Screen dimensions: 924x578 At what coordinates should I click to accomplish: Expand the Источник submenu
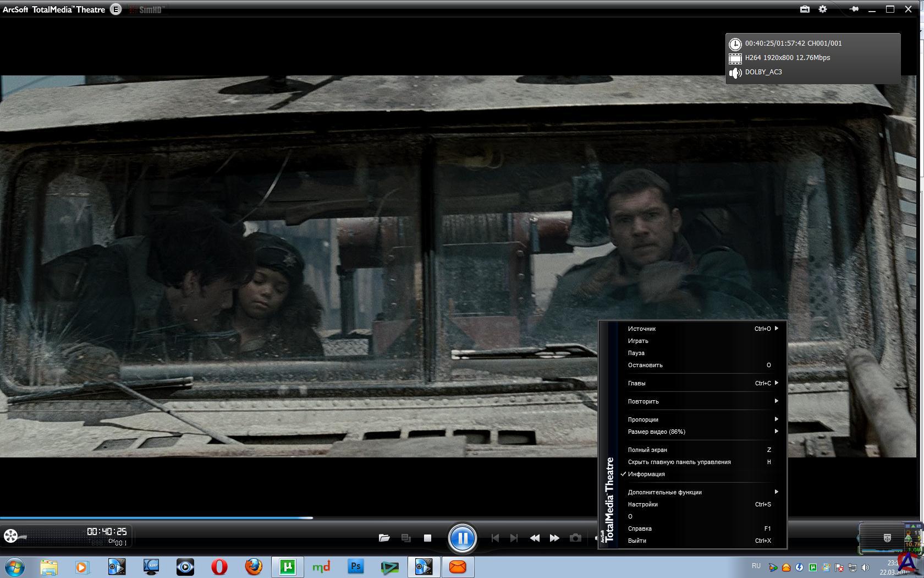(642, 329)
